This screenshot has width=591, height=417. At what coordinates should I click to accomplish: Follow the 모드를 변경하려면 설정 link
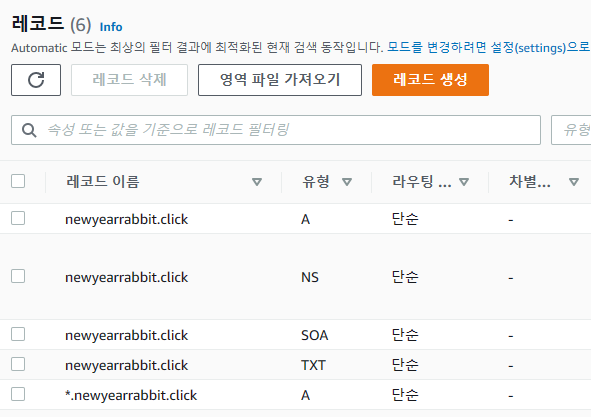pyautogui.click(x=489, y=48)
